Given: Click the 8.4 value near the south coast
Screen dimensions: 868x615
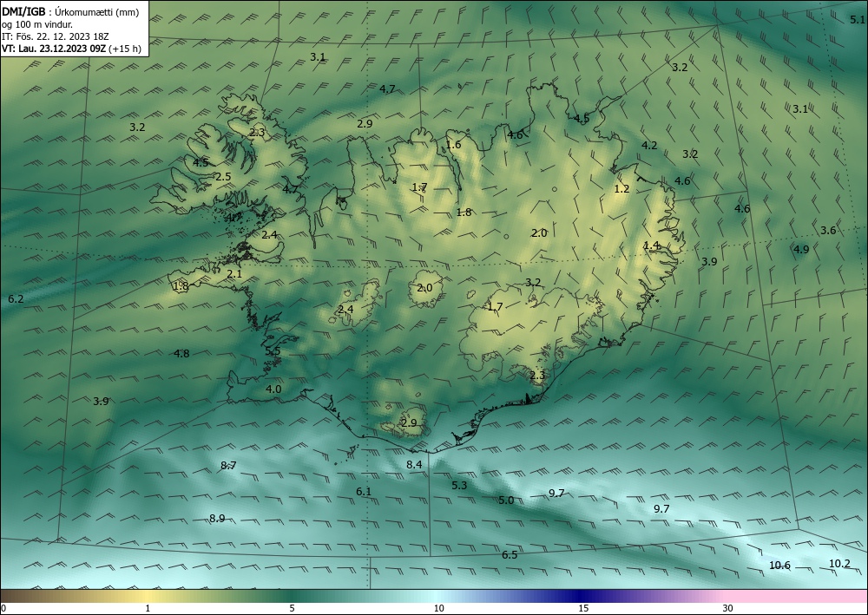Looking at the screenshot, I should coord(414,465).
